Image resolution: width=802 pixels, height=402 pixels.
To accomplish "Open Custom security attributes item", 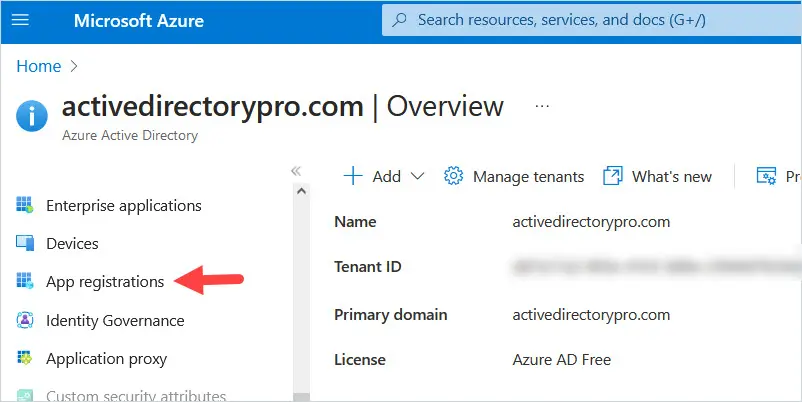I will [136, 396].
